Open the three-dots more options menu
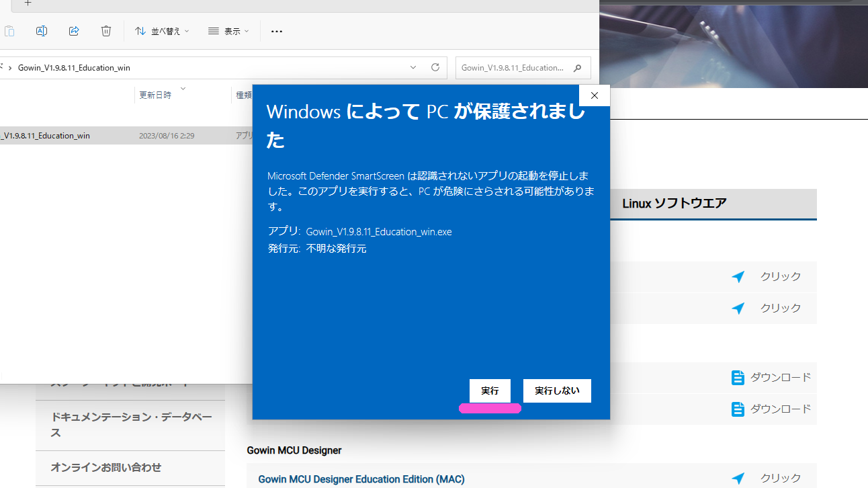The width and height of the screenshot is (868, 488). click(277, 31)
